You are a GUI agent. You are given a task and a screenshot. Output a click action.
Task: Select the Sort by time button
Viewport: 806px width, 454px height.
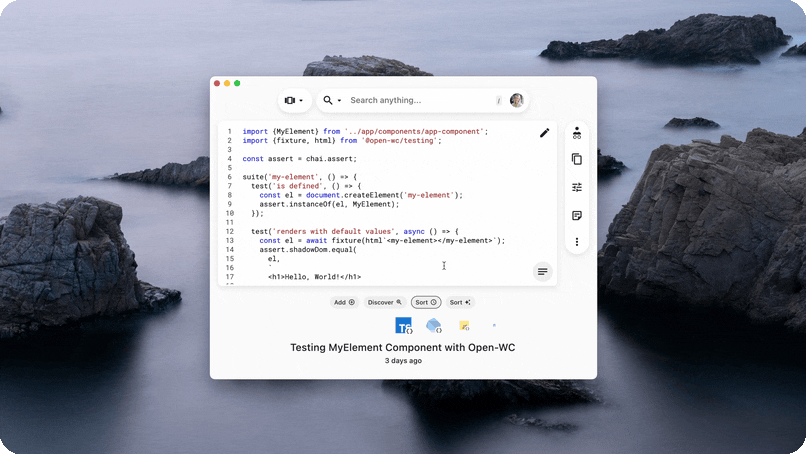coord(426,302)
